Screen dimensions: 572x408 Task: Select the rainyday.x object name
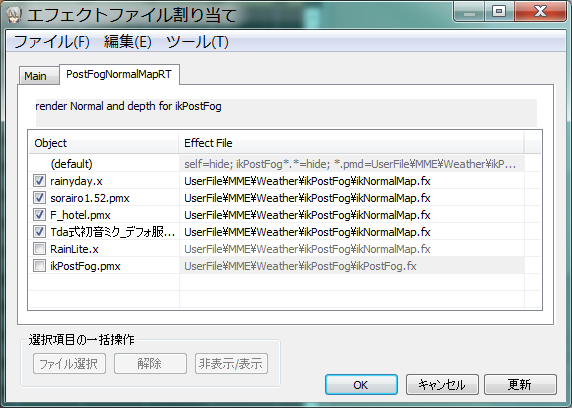click(76, 181)
